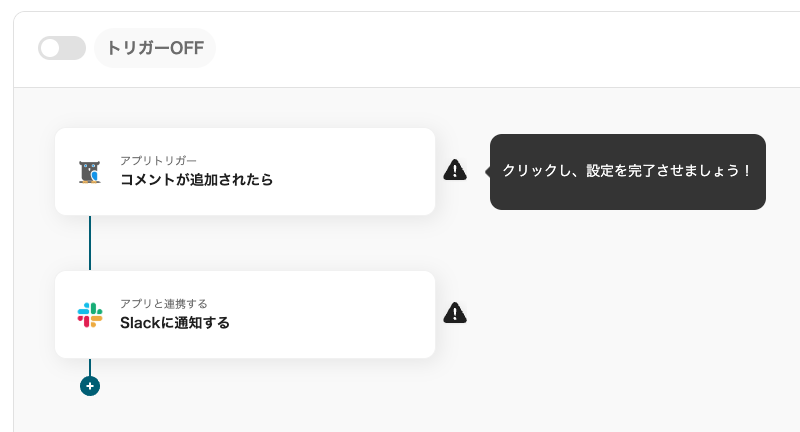800x432 pixels.
Task: Click the クリックし、設定を完了させましょう tooltip
Action: (627, 171)
